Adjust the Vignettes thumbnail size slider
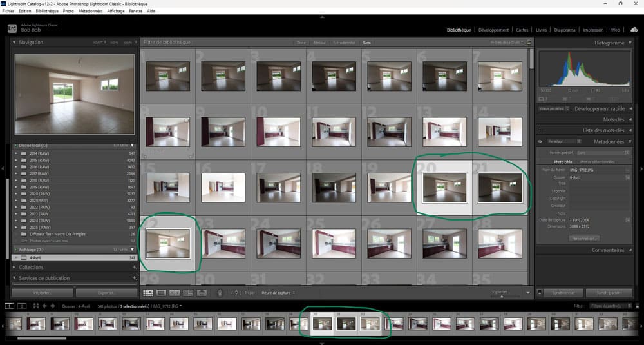 [x=502, y=296]
